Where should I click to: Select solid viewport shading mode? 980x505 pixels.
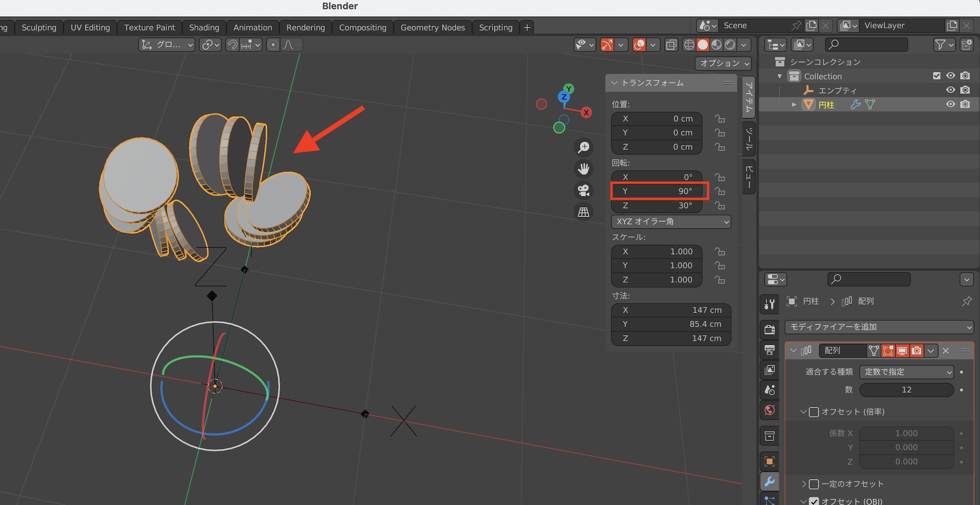coord(703,45)
